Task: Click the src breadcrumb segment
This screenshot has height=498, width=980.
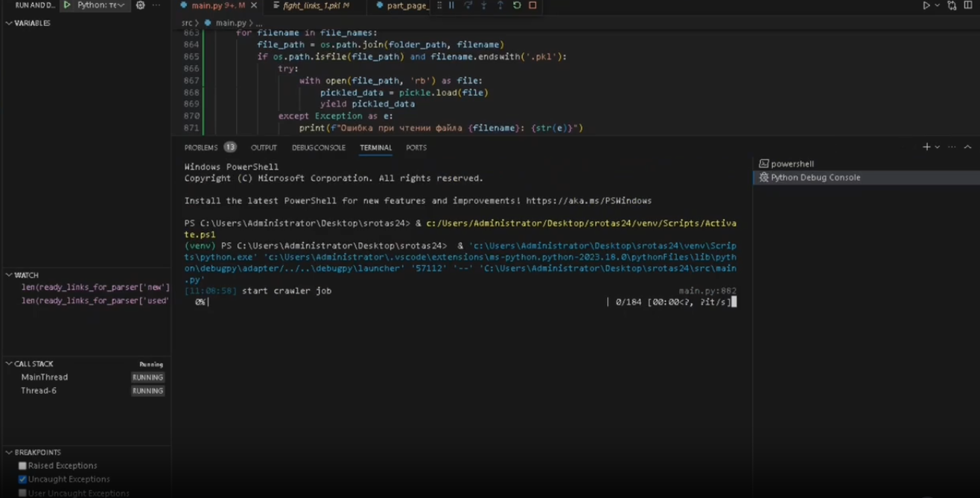Action: coord(186,23)
